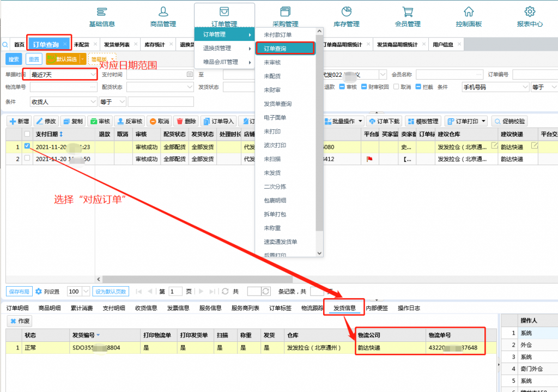Click the 商品管理 icon in top navigation
The height and width of the screenshot is (392, 558).
[x=163, y=12]
